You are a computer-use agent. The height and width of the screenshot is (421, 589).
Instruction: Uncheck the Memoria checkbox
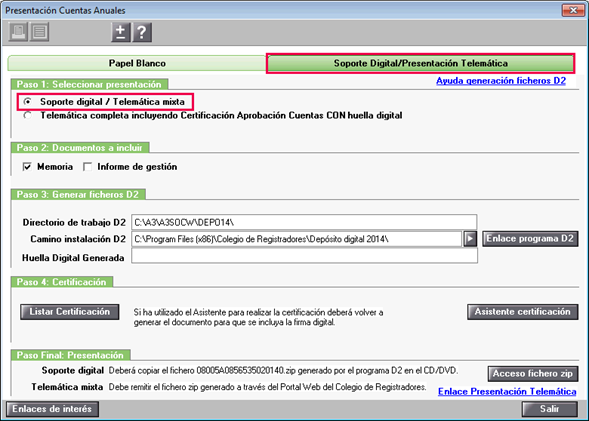click(x=27, y=166)
